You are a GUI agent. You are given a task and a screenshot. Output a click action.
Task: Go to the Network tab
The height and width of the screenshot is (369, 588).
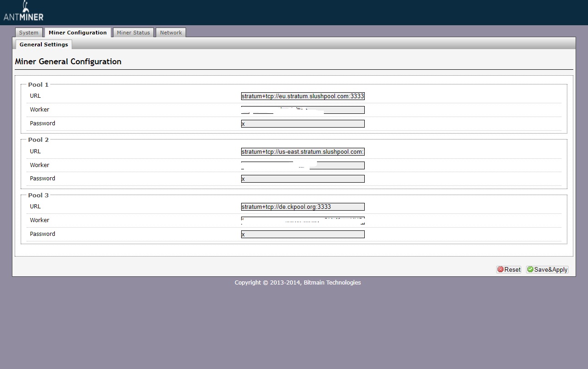tap(171, 33)
